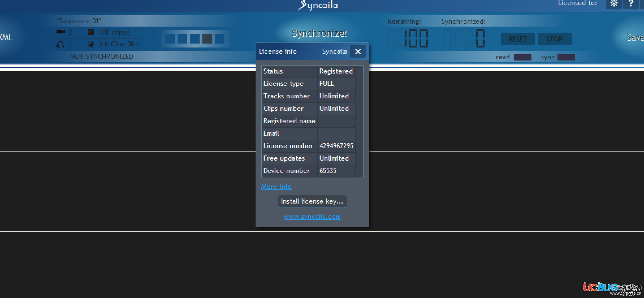Select the License number value cell
The image size is (644, 298).
coord(336,146)
